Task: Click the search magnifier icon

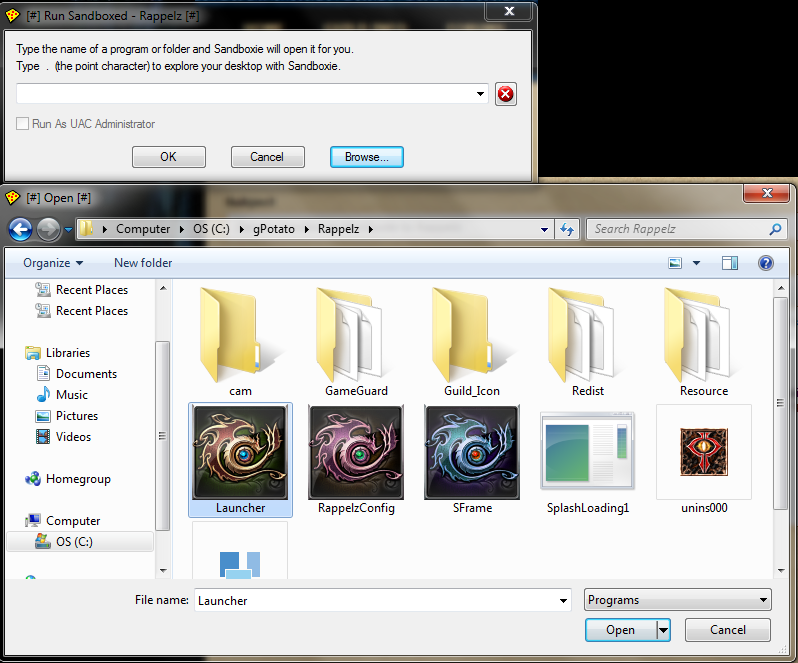Action: 775,229
